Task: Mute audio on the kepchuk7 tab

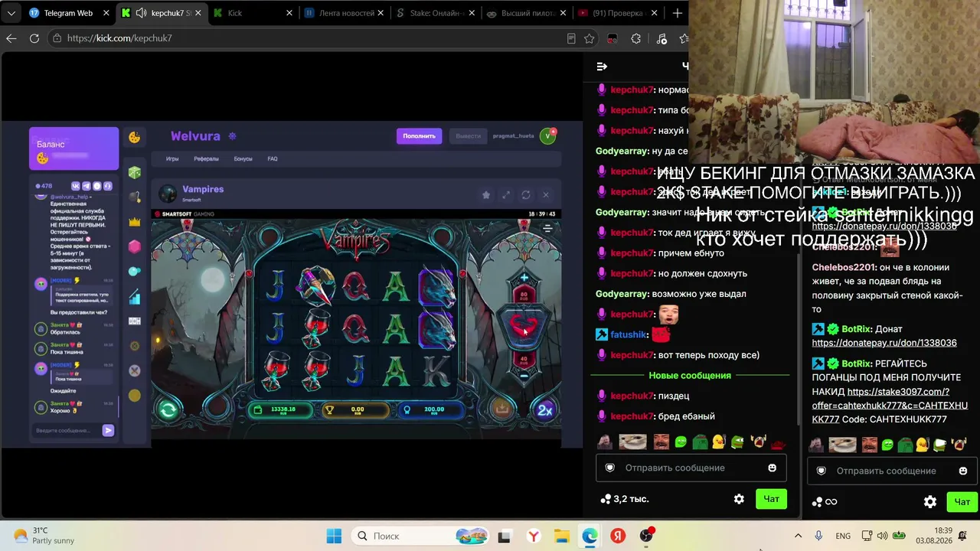Action: coord(142,13)
